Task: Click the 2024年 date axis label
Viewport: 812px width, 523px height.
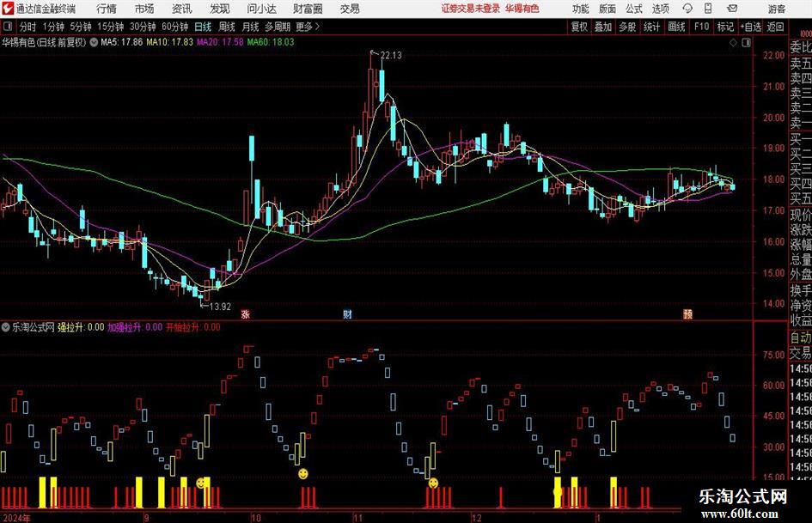Action: [x=16, y=518]
